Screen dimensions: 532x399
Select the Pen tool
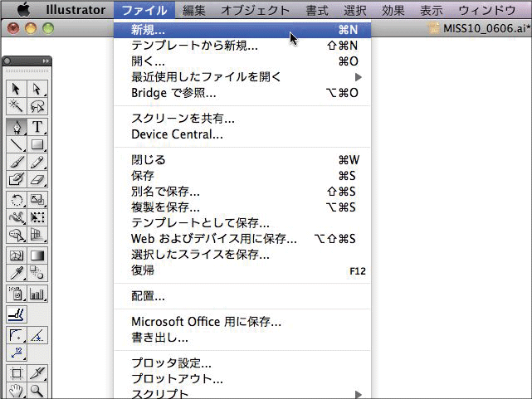[x=17, y=127]
